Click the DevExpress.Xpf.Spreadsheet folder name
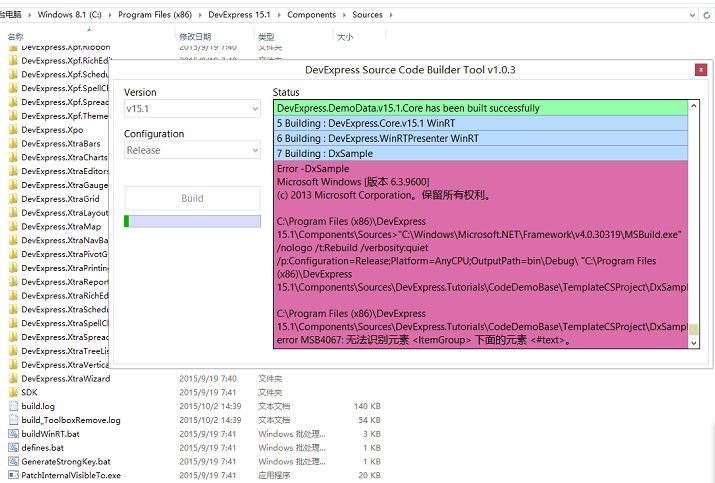This screenshot has height=483, width=715. [x=65, y=102]
